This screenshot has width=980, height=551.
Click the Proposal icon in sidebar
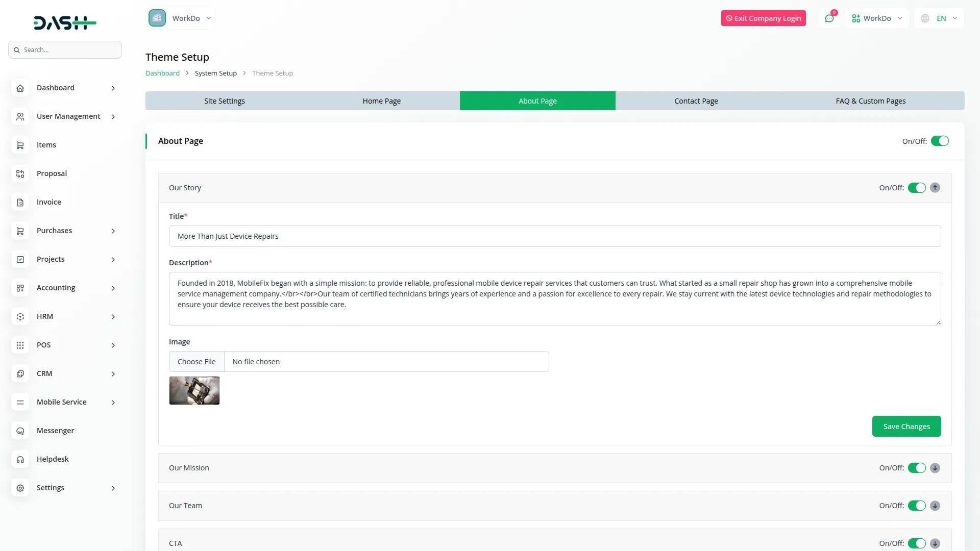click(20, 173)
